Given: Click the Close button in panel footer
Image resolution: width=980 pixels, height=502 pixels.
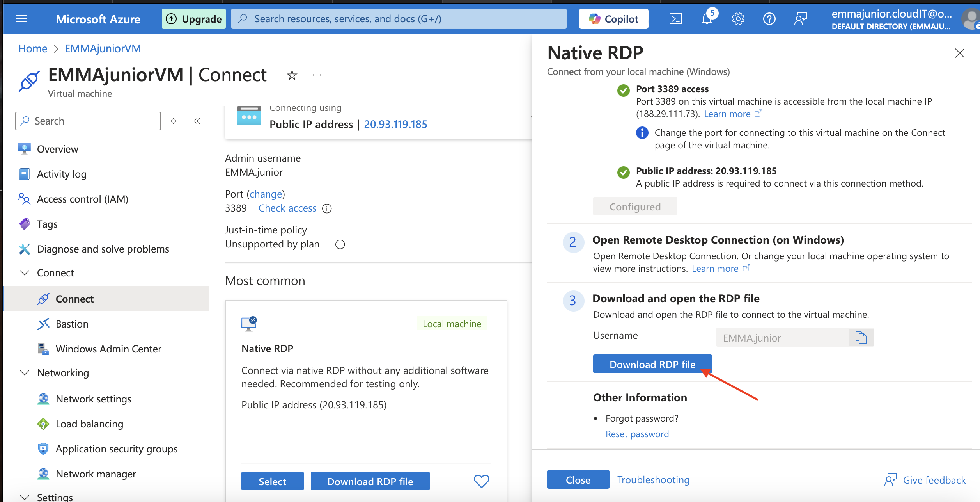Looking at the screenshot, I should coord(578,479).
